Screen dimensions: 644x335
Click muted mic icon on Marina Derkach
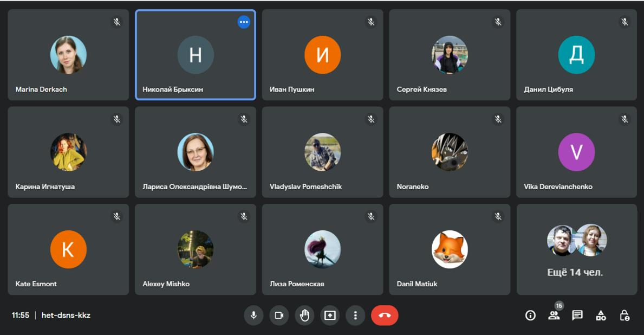click(x=117, y=22)
